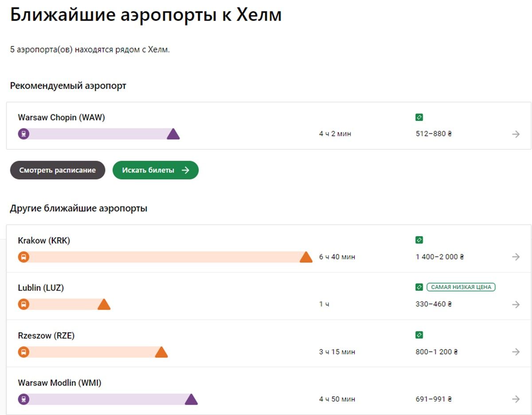The height and width of the screenshot is (415, 532).
Task: Click green ticket icon in Lublin row
Action: point(419,287)
